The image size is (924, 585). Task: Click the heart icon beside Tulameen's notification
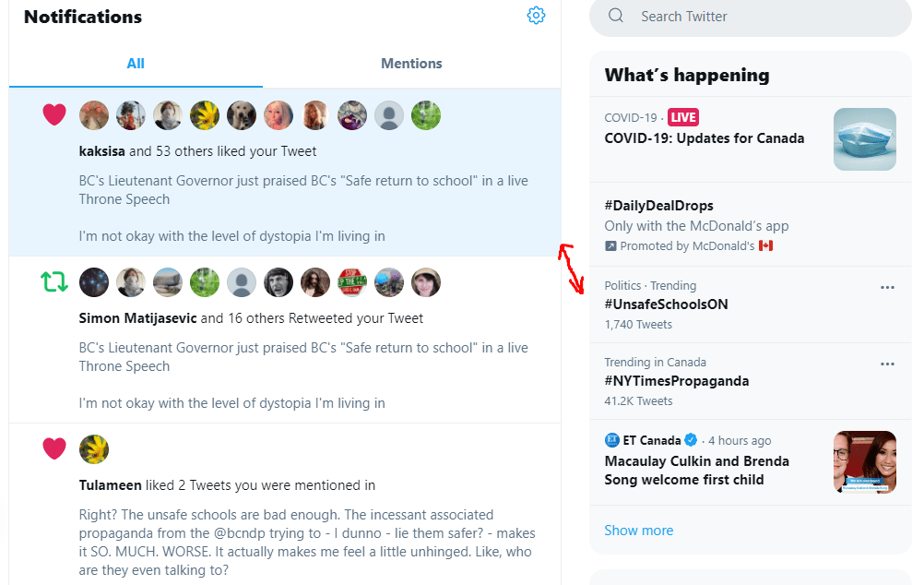click(54, 449)
